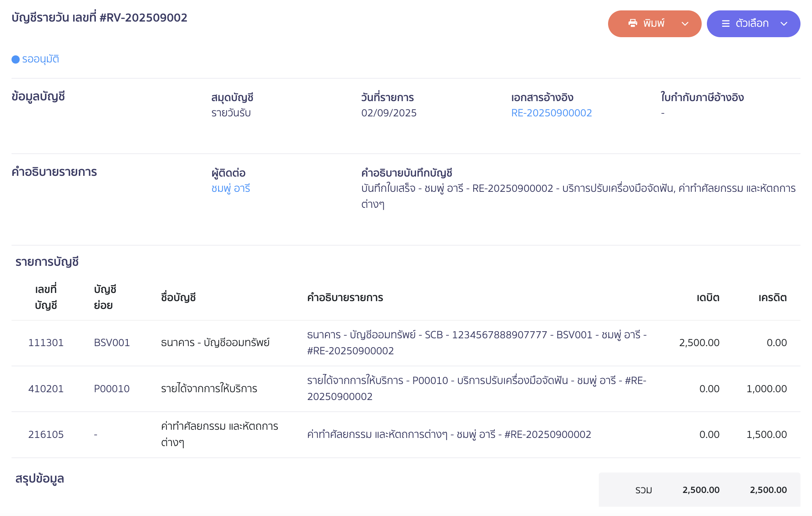The image size is (812, 516).
Task: Click the journal note starting บันทึกใบเสร็จ
Action: tap(578, 196)
